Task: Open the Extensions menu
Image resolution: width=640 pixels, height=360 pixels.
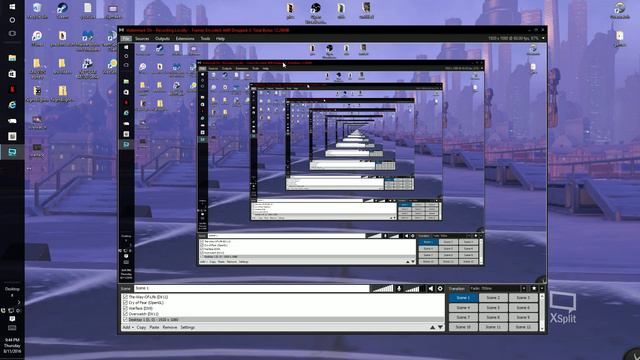Action: coord(185,38)
